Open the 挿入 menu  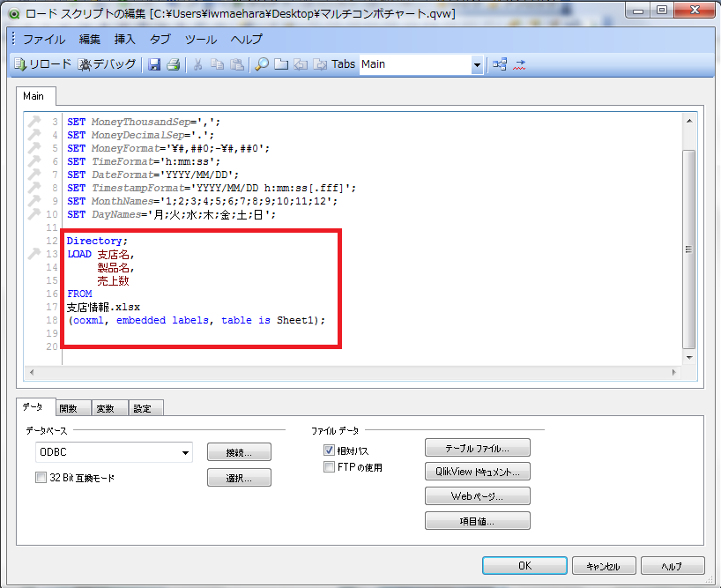pos(124,40)
